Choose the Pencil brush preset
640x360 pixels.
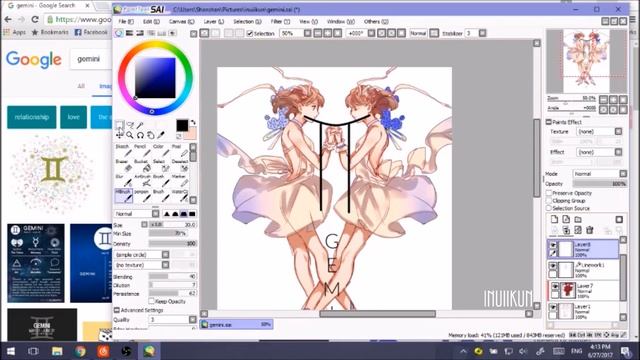coord(141,151)
